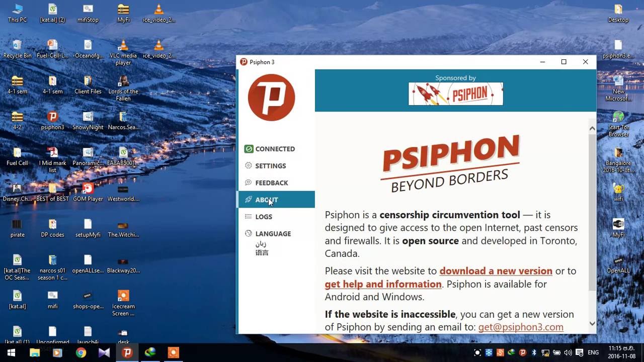The width and height of the screenshot is (644, 362).
Task: Select the New Microsoft Word document icon
Action: (618, 88)
